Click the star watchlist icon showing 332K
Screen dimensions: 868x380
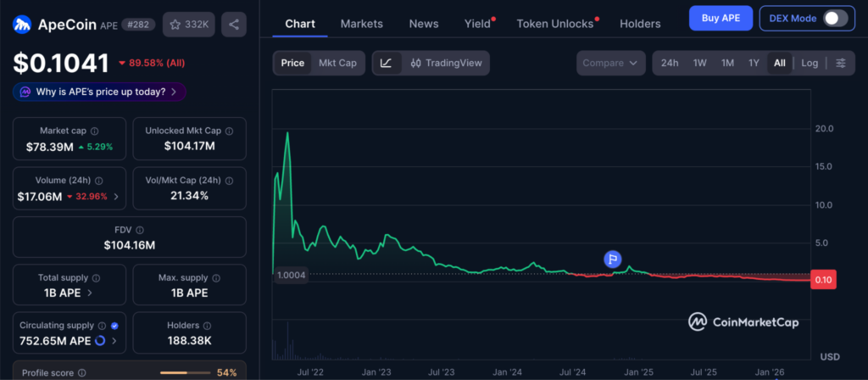point(187,24)
